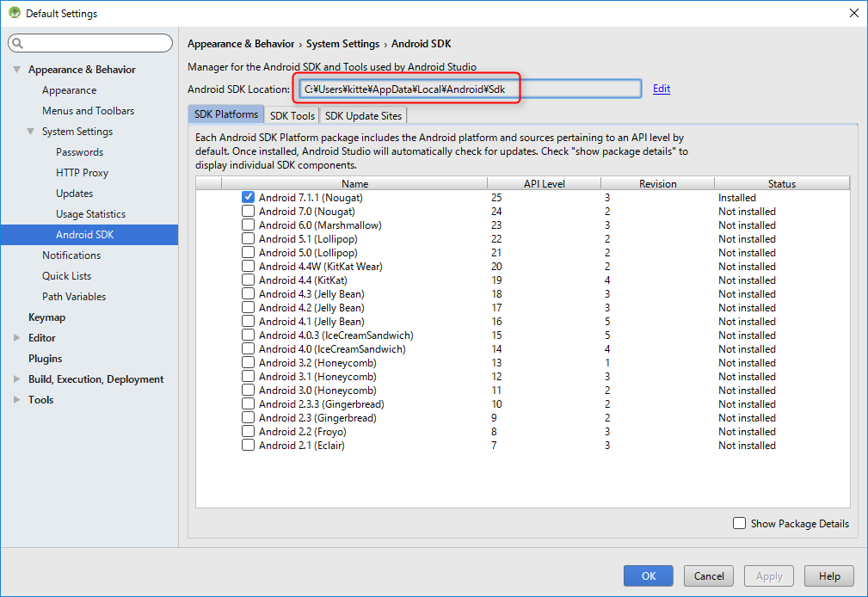Check Android 6.0 (Marshmallow) checkbox
Image resolution: width=868 pixels, height=597 pixels.
(x=248, y=225)
